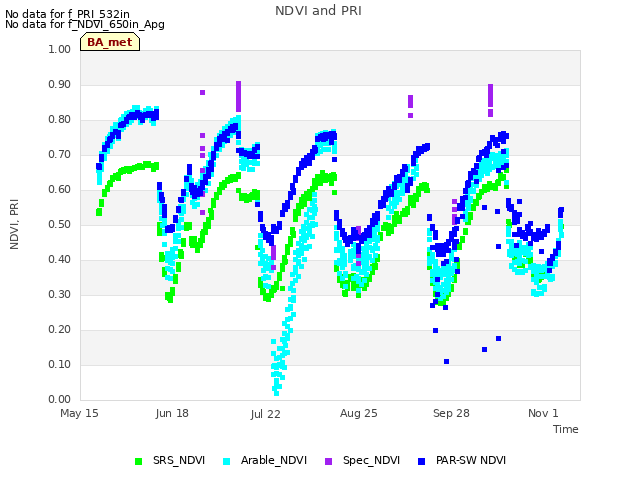Click the Nov 1 x-axis tick label
Image resolution: width=640 pixels, height=480 pixels.
(543, 413)
